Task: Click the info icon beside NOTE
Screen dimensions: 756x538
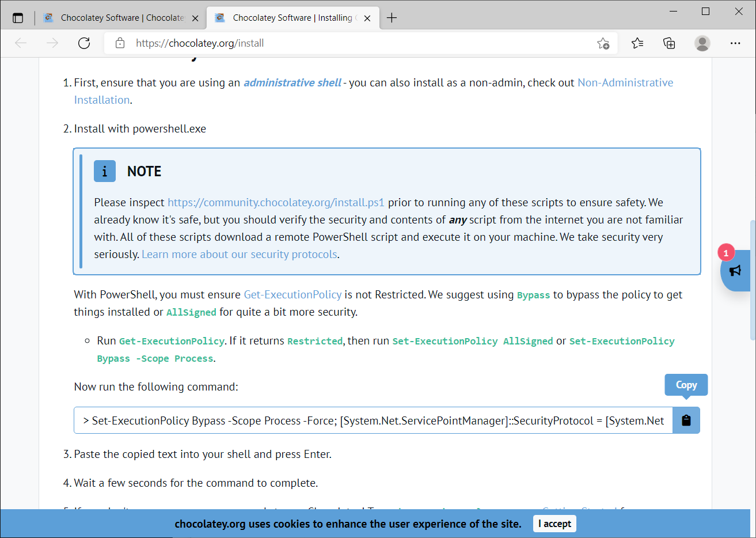Action: 105,171
